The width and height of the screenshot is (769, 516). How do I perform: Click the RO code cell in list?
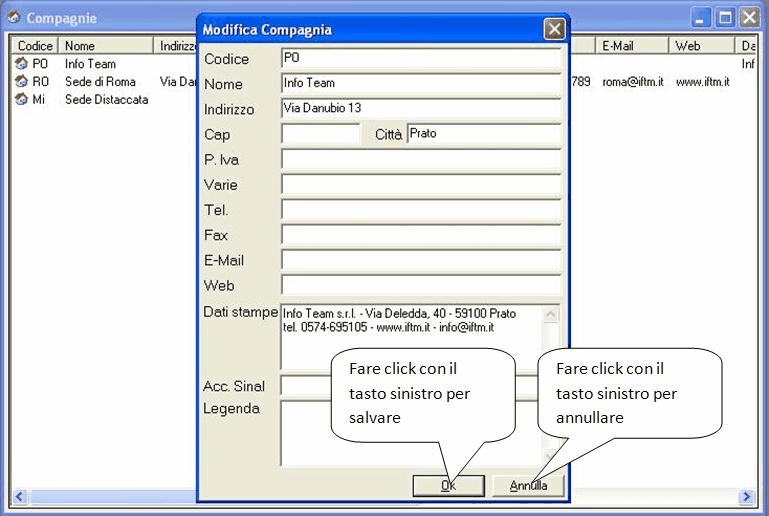click(x=40, y=81)
